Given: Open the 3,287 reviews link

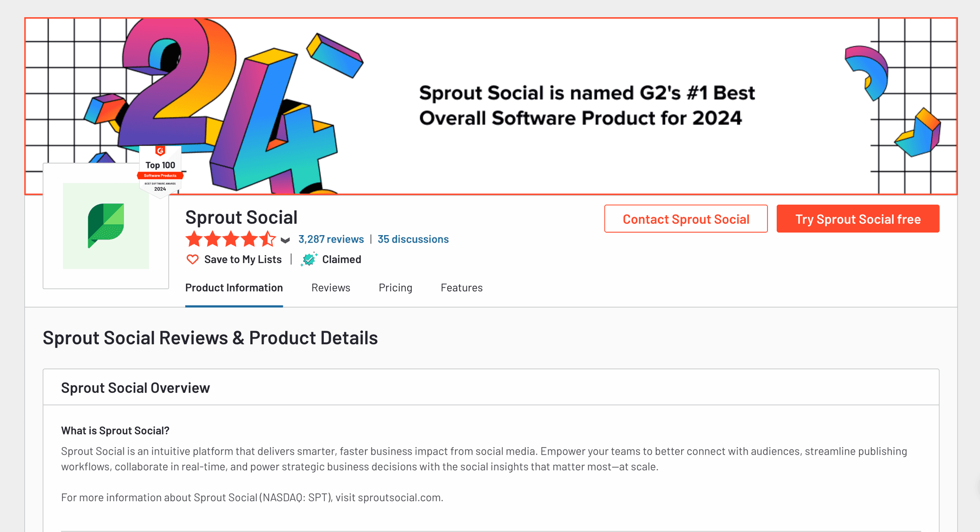Looking at the screenshot, I should coord(331,239).
